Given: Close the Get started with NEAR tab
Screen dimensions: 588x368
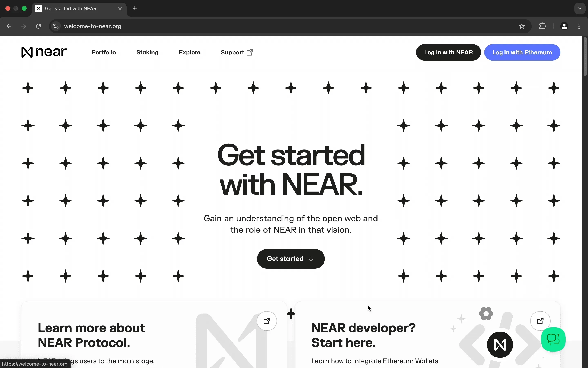Looking at the screenshot, I should pyautogui.click(x=120, y=9).
